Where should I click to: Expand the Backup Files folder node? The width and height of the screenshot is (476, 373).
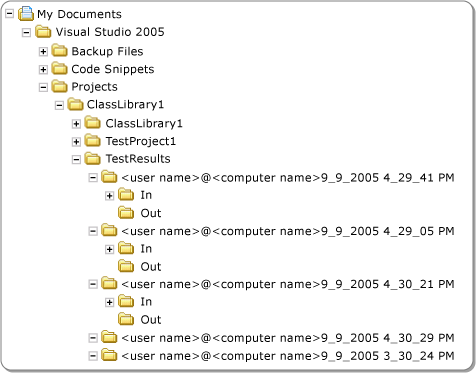tap(43, 52)
